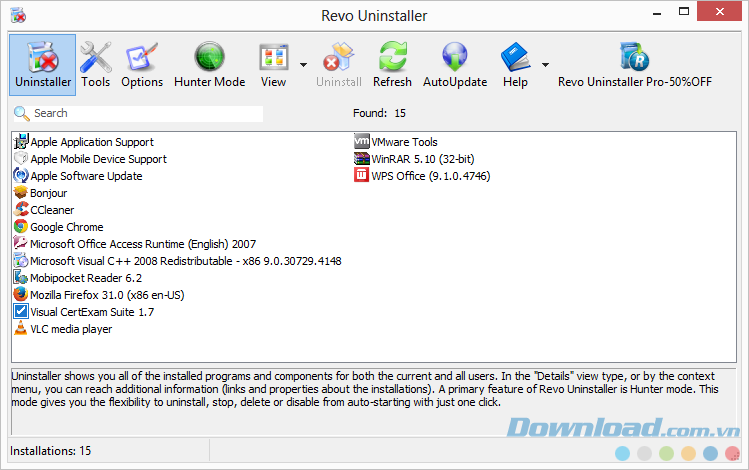Select the Apple Application Support icon

21,142
